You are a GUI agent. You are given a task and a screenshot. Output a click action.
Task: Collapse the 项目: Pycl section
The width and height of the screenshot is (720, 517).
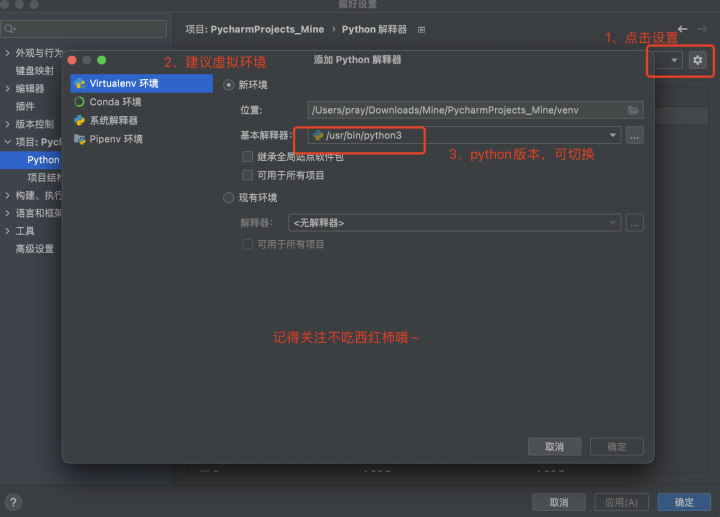click(7, 142)
